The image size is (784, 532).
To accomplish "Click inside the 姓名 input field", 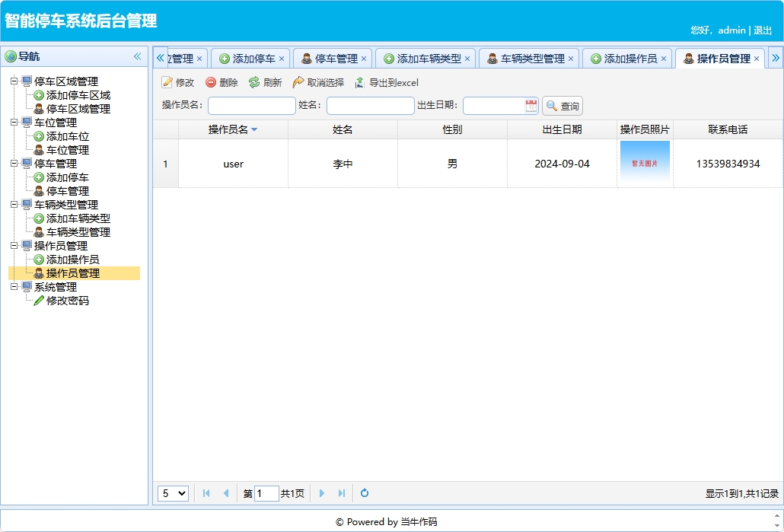I will click(370, 106).
